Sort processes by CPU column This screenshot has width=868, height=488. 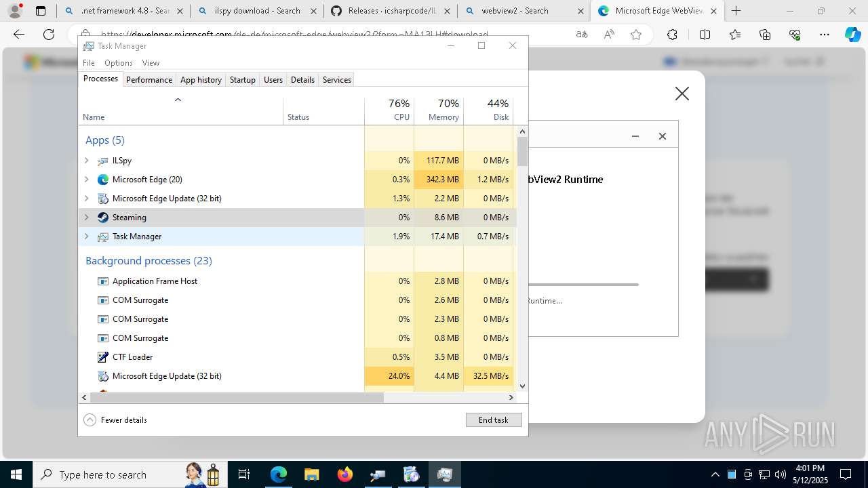[x=389, y=110]
